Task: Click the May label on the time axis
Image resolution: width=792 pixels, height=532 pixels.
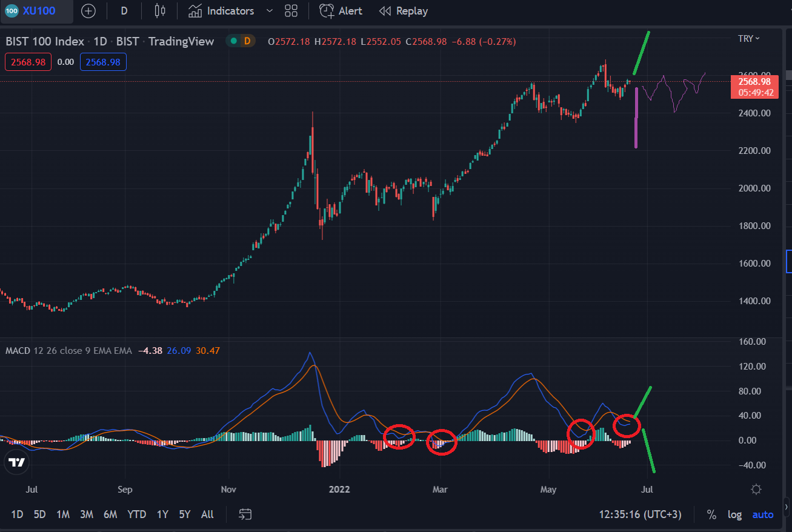Action: coord(548,490)
